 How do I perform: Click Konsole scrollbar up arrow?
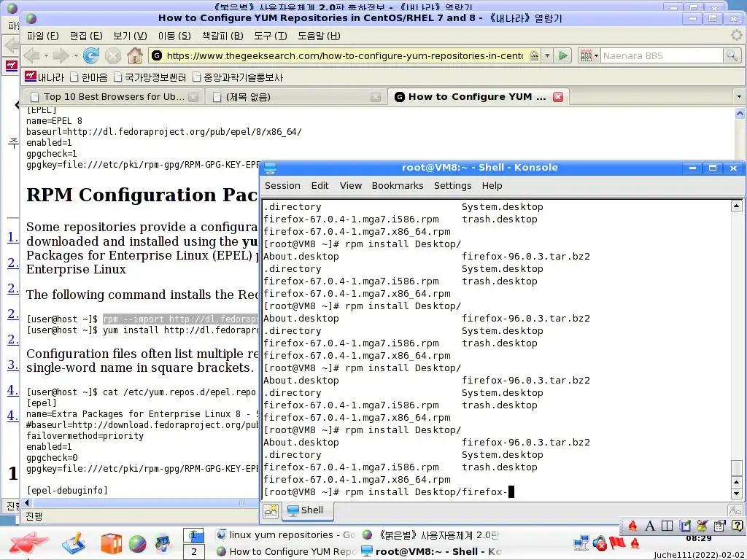(x=736, y=206)
